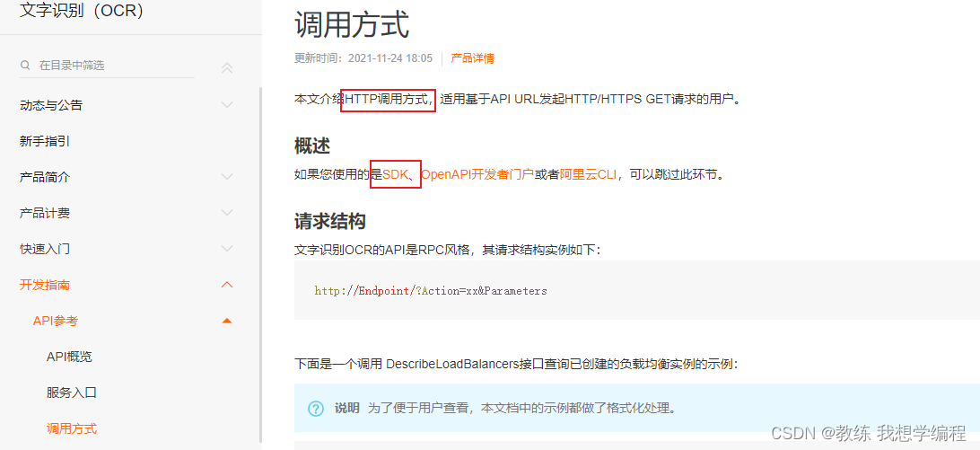
Task: Click the http://Endpoint code block
Action: tap(637, 290)
